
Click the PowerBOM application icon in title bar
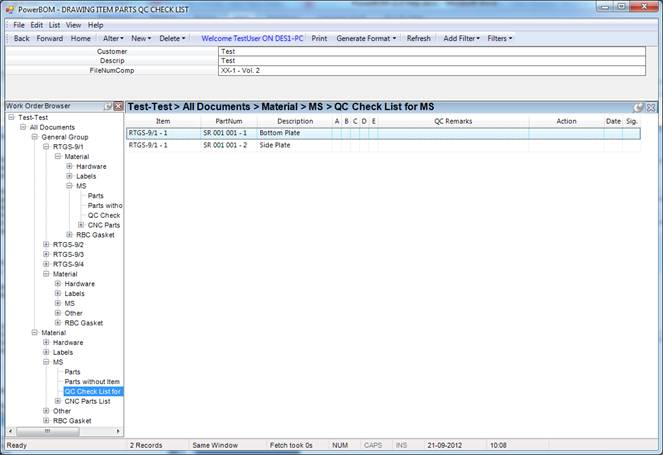9,8
